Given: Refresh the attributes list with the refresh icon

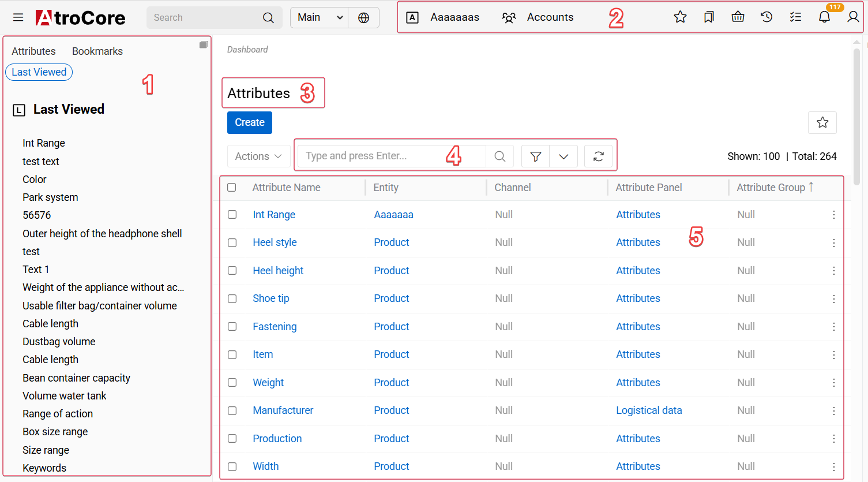Looking at the screenshot, I should tap(598, 156).
